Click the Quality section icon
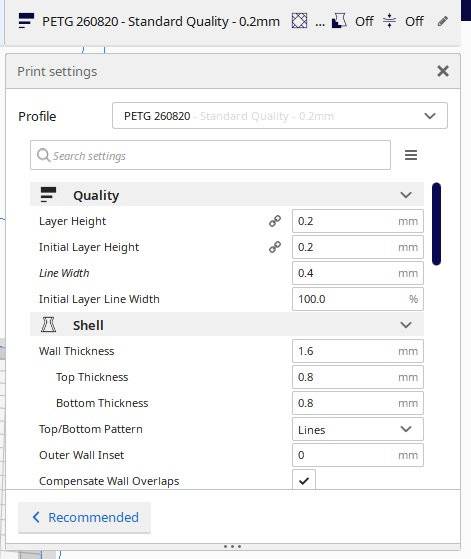This screenshot has height=559, width=471. [48, 195]
